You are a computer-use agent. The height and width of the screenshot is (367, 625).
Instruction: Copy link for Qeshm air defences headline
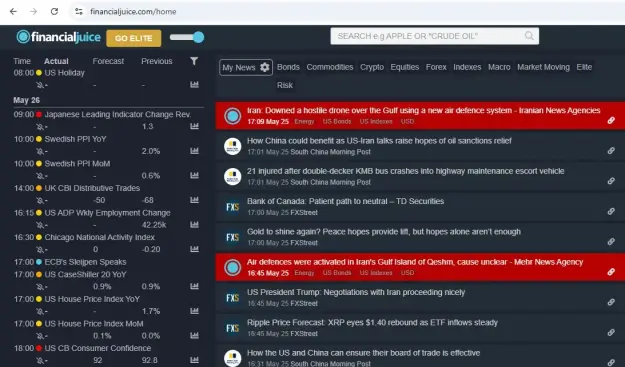[611, 272]
